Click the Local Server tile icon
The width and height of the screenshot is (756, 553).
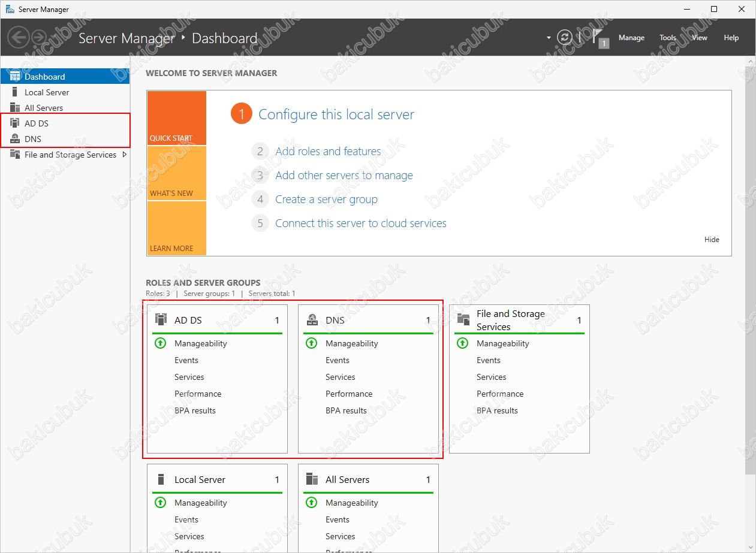pyautogui.click(x=161, y=479)
